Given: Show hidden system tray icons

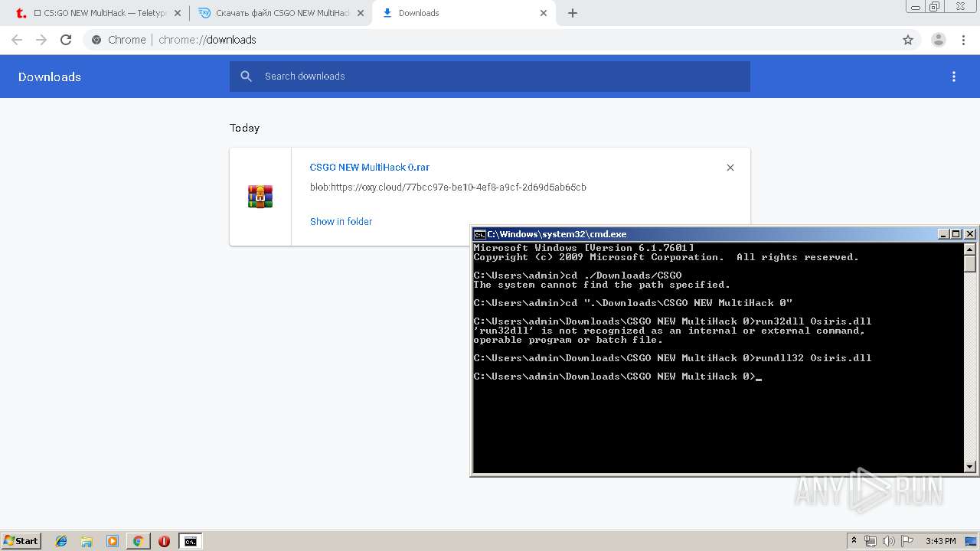Looking at the screenshot, I should coord(854,541).
